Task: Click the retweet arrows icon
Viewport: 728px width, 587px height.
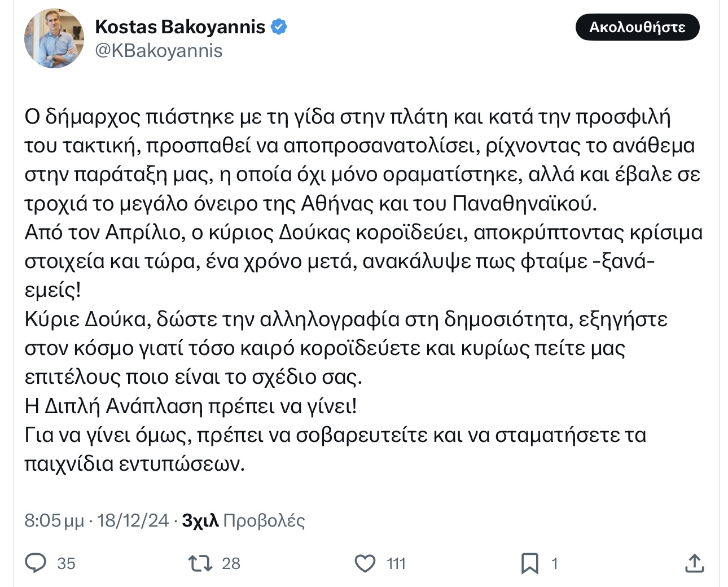Action: 200,563
